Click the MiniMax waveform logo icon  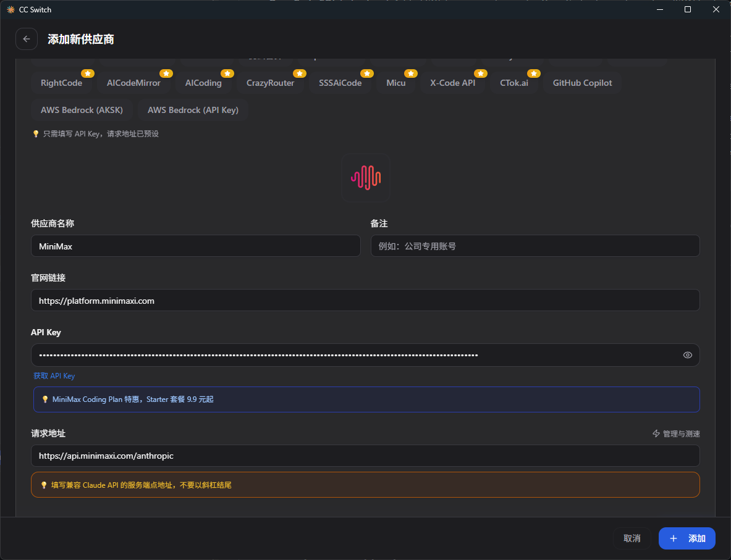[366, 178]
